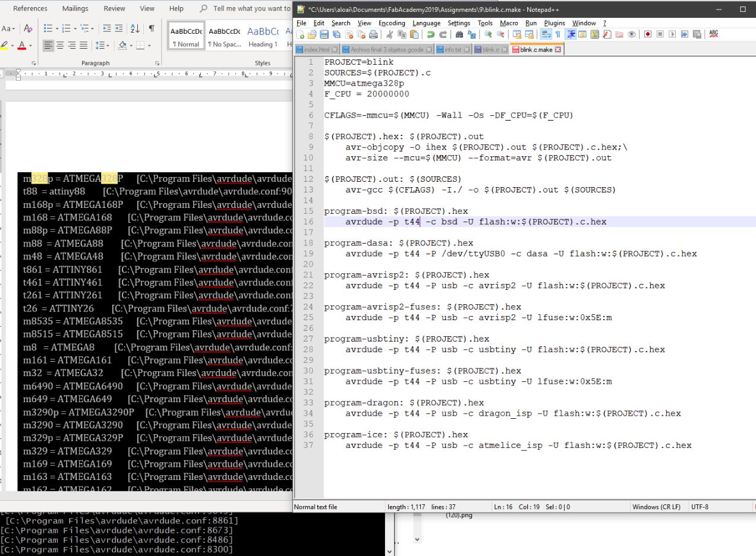Click the Redo arrow in Notepad++ toolbar

443,34
